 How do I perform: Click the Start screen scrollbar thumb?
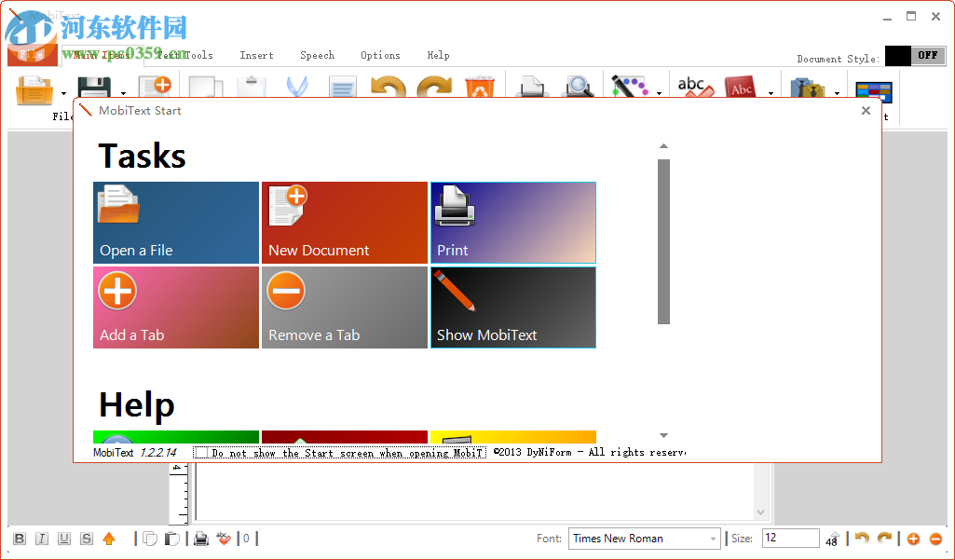click(664, 241)
